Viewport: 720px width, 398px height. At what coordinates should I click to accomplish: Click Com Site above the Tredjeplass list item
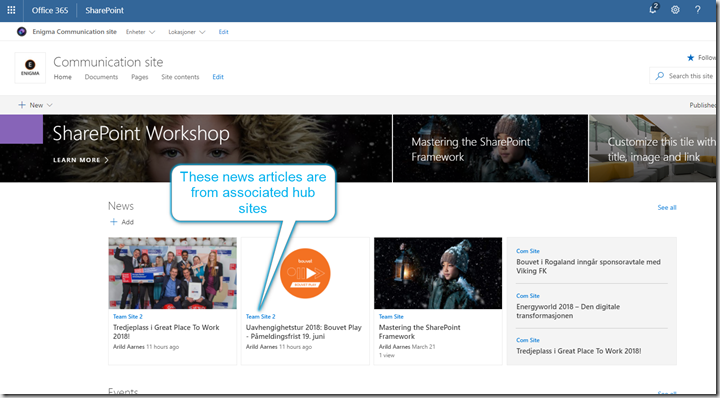click(x=528, y=340)
